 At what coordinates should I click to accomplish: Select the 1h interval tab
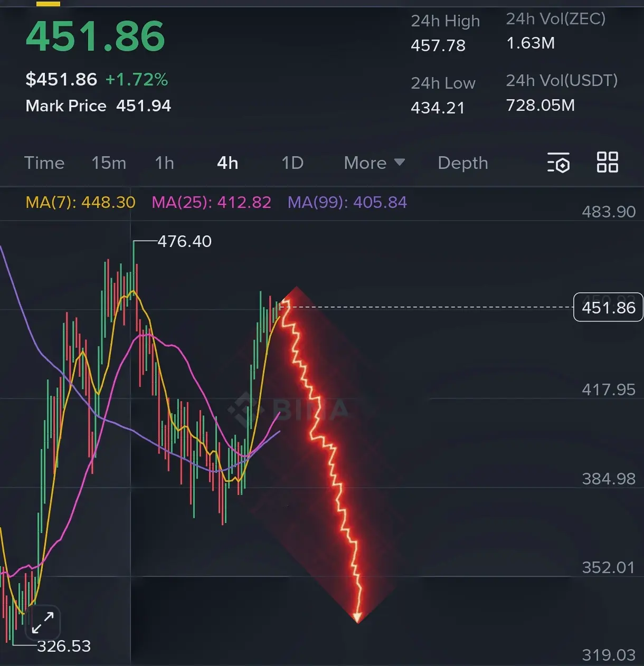[164, 163]
